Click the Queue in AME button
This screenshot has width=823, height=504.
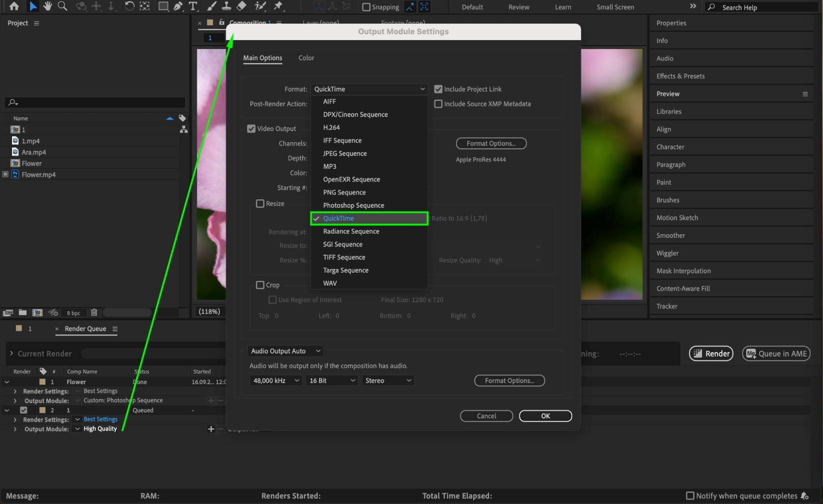click(x=776, y=354)
